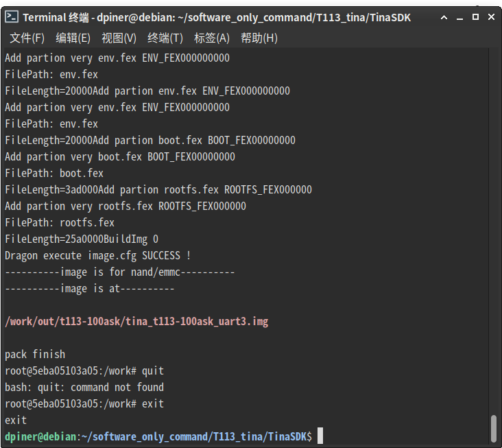Click the "Dragon execute image.cfg SUCCESS" line
Screen dimensions: 502x448
point(98,255)
